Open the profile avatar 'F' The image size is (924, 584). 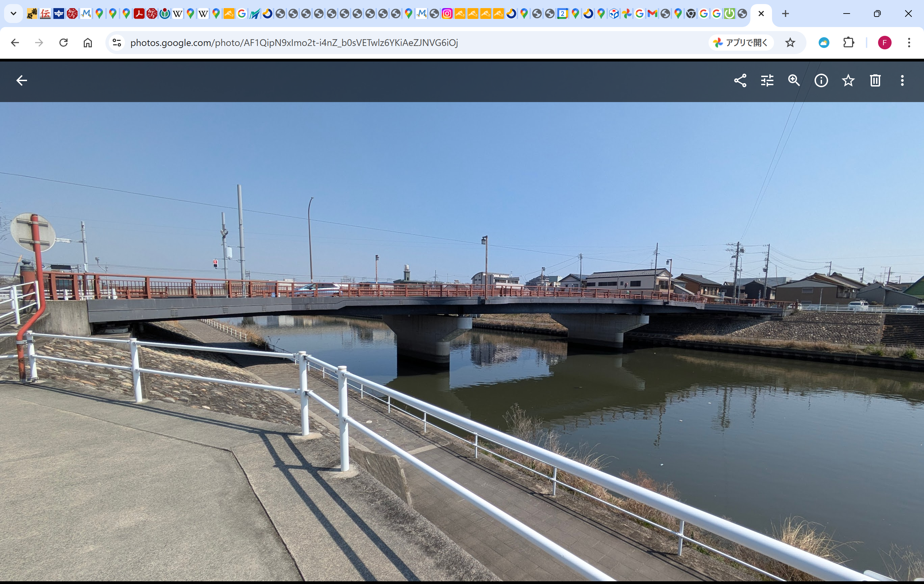pos(884,43)
